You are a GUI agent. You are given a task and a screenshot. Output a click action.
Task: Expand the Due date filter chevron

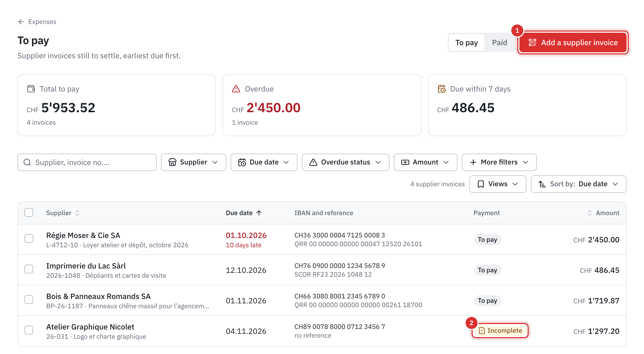click(286, 162)
